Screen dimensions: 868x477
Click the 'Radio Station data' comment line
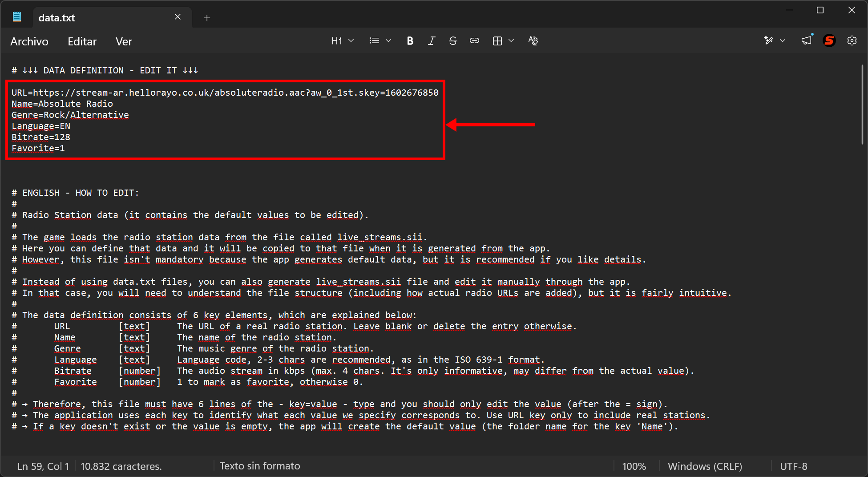[x=190, y=215]
